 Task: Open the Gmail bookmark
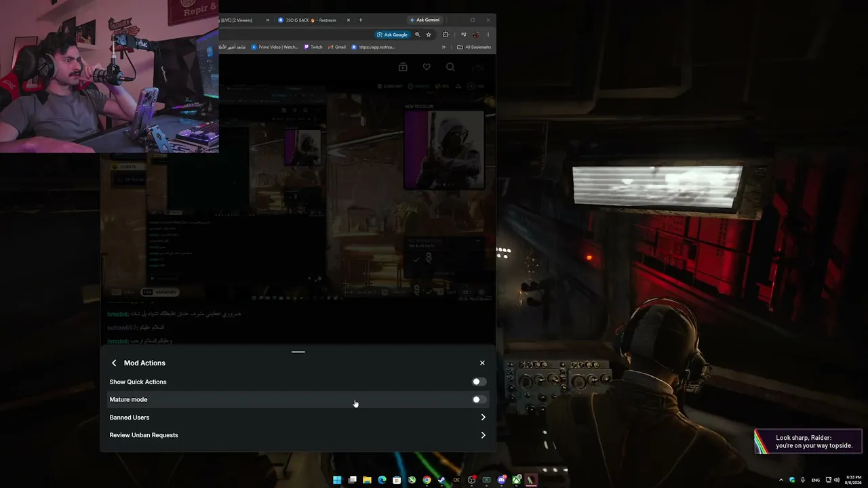(x=337, y=47)
